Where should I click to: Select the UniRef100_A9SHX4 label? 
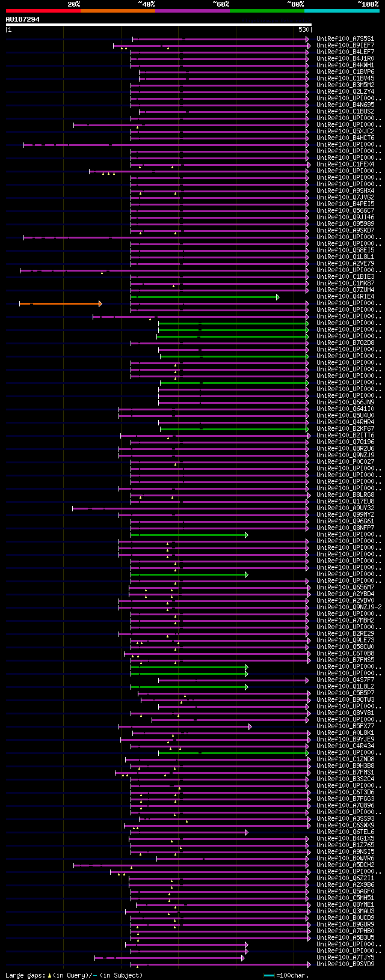pyautogui.click(x=345, y=191)
